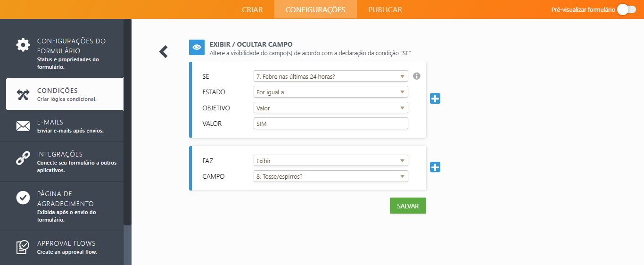This screenshot has width=644, height=265.
Task: Open the SE field dropdown
Action: 330,76
